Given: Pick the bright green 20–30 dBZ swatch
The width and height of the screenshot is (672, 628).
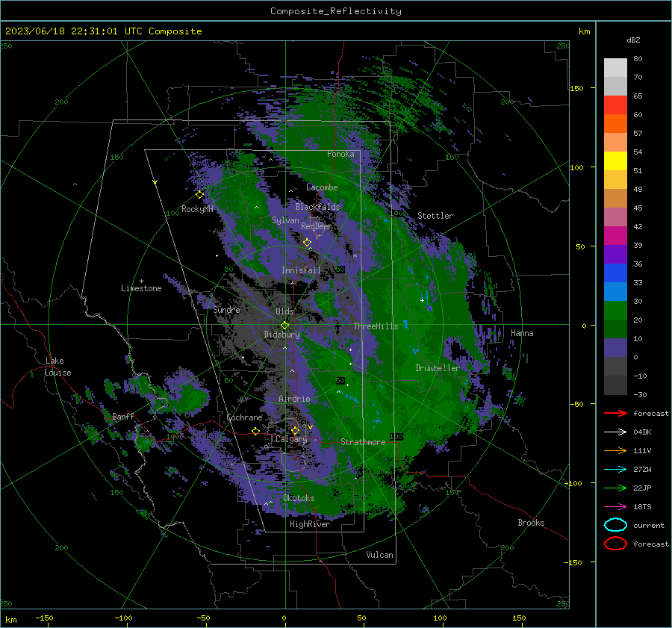Looking at the screenshot, I should [x=615, y=311].
